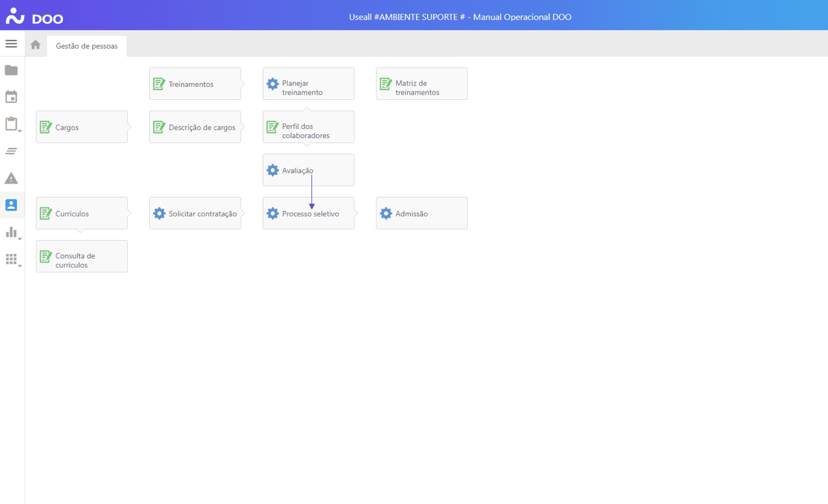Open the Cargos card
Screen dimensions: 828x504
click(x=82, y=127)
